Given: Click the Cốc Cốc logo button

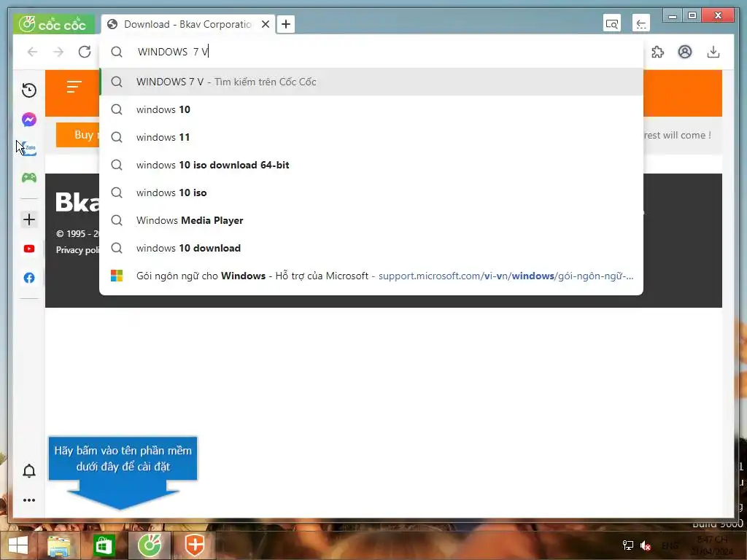Looking at the screenshot, I should pyautogui.click(x=53, y=24).
